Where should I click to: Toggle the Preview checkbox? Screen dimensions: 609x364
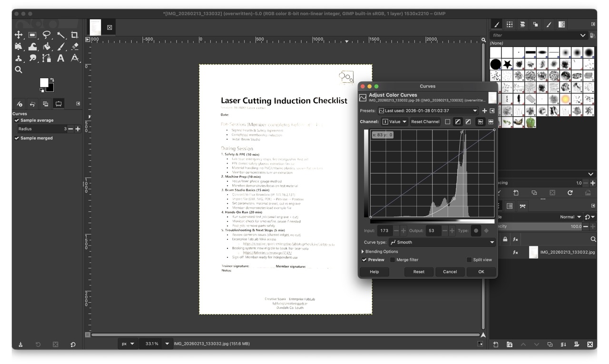pyautogui.click(x=364, y=260)
